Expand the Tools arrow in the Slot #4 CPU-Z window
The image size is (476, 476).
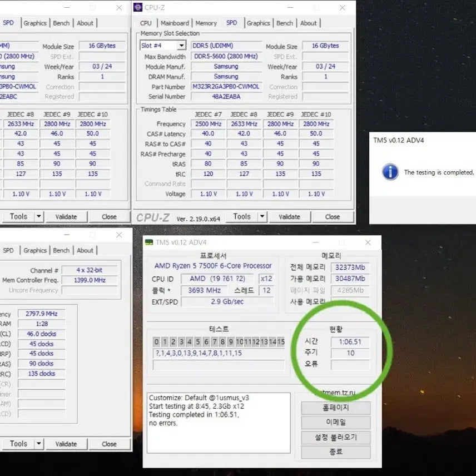[262, 216]
